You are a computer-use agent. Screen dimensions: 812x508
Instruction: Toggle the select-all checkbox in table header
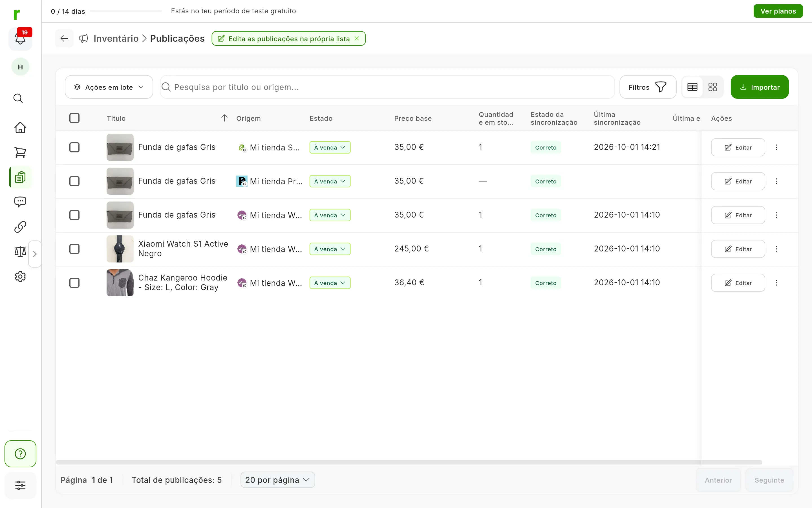(x=74, y=118)
